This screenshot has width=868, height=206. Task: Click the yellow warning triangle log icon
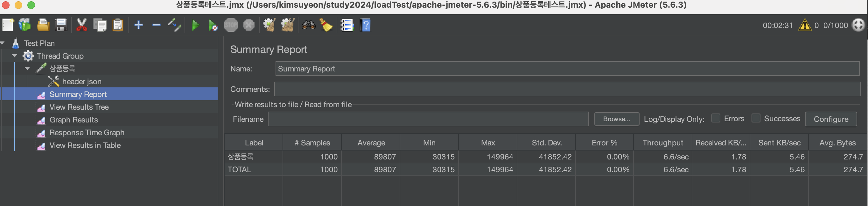[805, 25]
